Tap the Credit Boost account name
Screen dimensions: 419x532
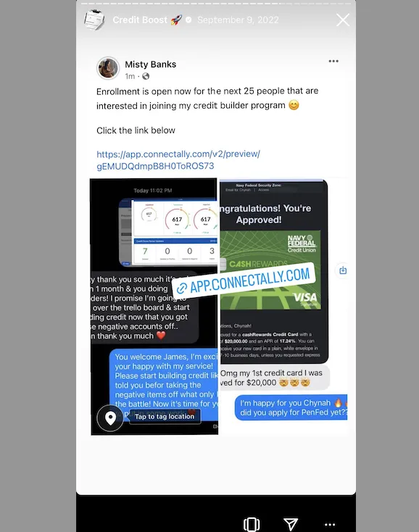tap(140, 20)
